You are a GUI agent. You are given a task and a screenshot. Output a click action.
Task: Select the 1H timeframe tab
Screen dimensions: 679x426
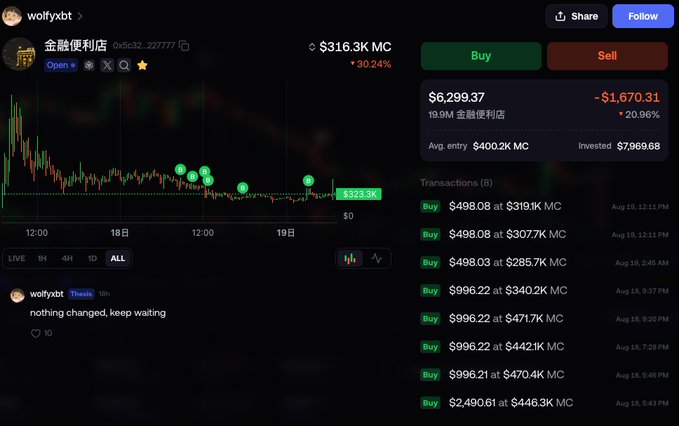pos(42,258)
